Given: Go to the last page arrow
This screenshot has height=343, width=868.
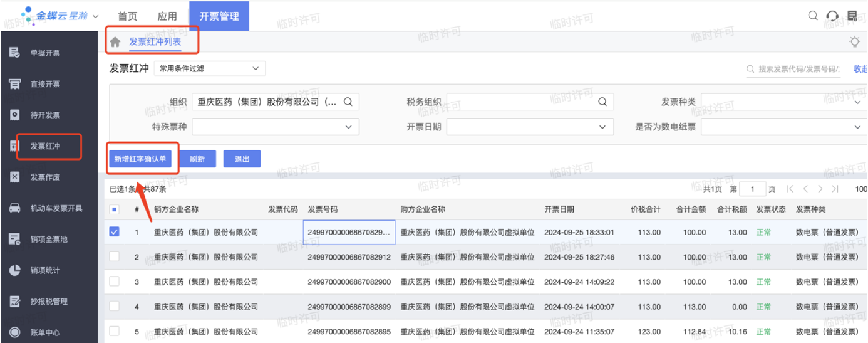Looking at the screenshot, I should tap(835, 189).
